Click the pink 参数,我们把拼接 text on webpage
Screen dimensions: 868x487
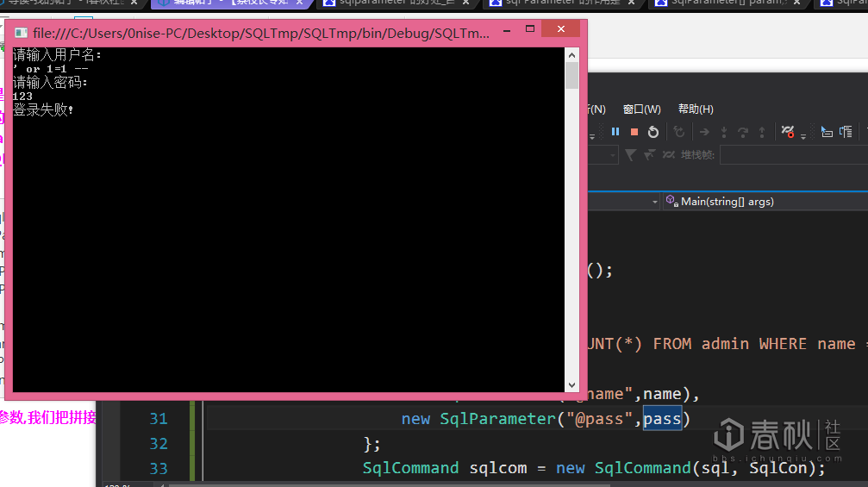48,417
